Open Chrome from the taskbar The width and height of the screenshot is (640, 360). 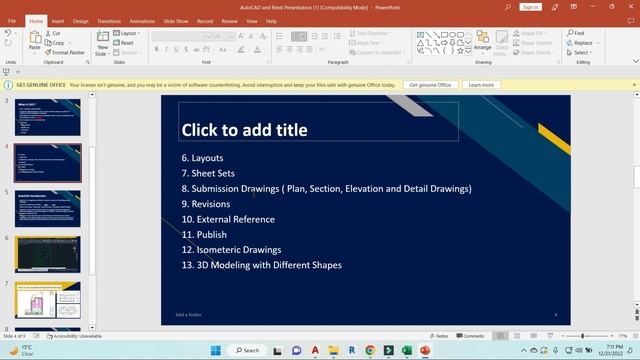370,350
